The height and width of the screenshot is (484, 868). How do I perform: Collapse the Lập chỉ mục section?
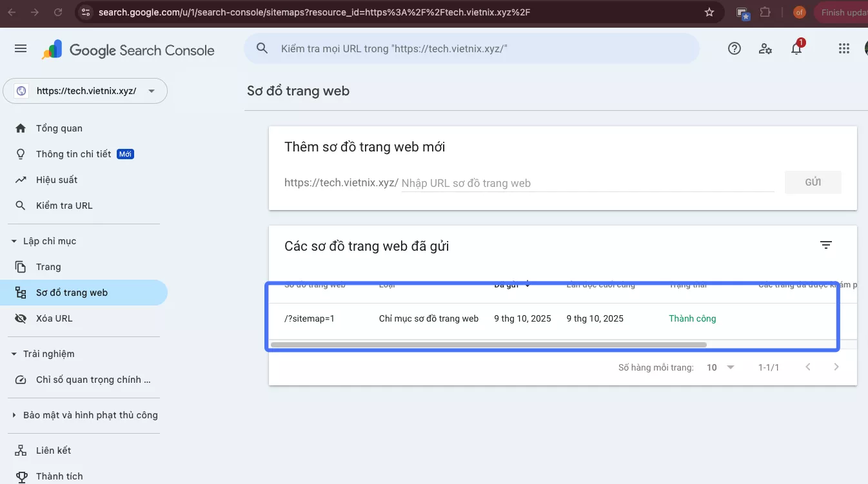point(13,240)
